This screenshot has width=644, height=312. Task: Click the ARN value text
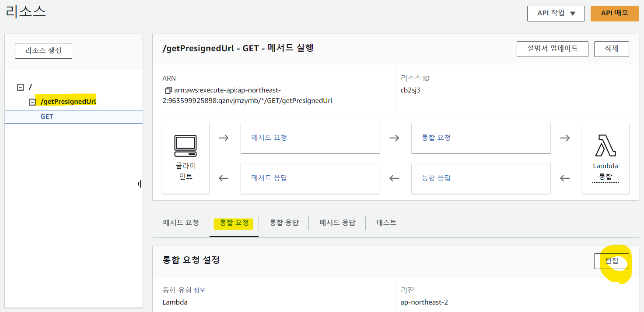point(247,96)
